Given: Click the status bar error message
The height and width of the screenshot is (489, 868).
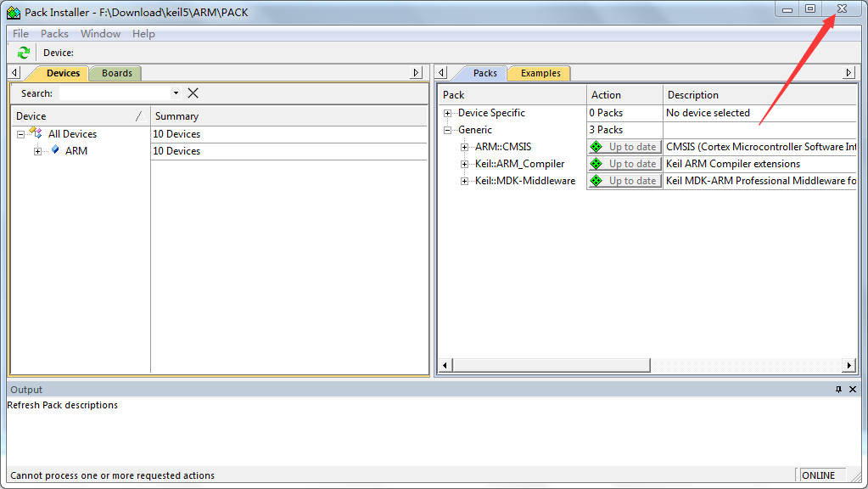Looking at the screenshot, I should (x=112, y=475).
